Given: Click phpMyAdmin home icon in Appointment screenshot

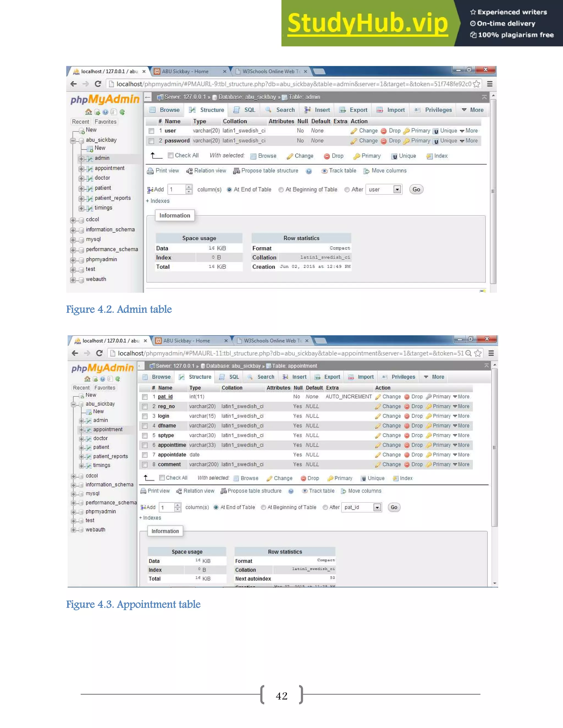Looking at the screenshot, I should click(x=87, y=379).
